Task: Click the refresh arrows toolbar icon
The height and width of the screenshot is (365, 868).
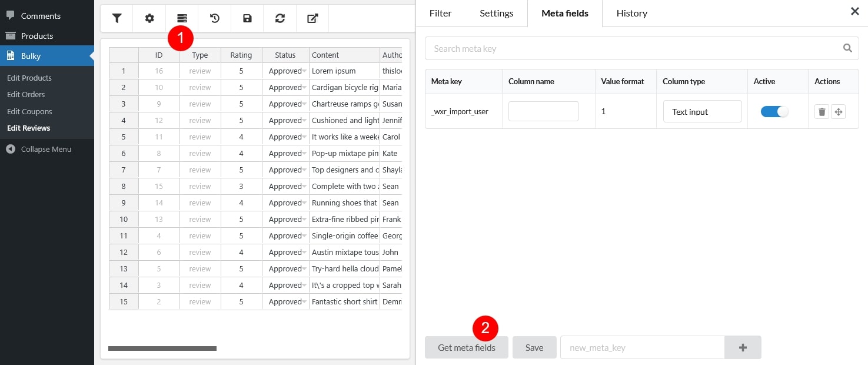Action: [280, 18]
